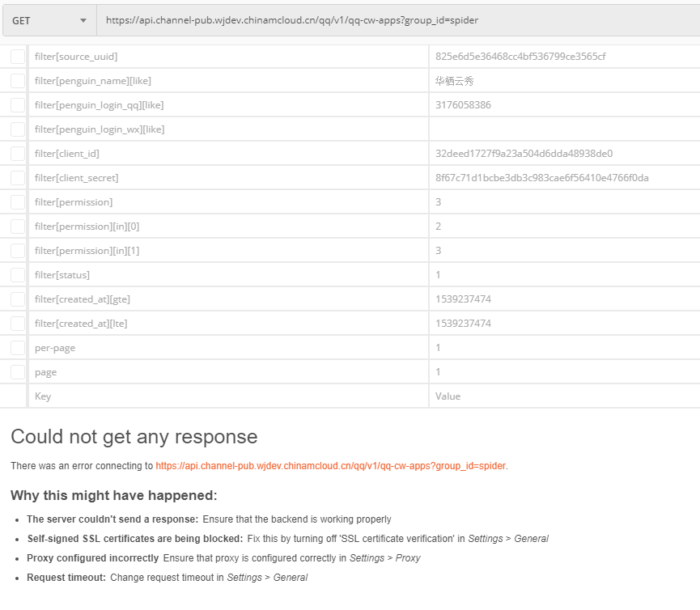Click the filter[client_secret] value field
The width and height of the screenshot is (700, 610).
click(x=563, y=178)
